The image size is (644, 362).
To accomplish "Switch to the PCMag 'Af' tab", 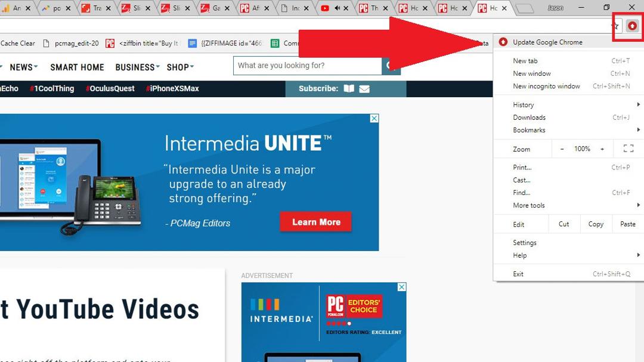I will click(x=255, y=8).
